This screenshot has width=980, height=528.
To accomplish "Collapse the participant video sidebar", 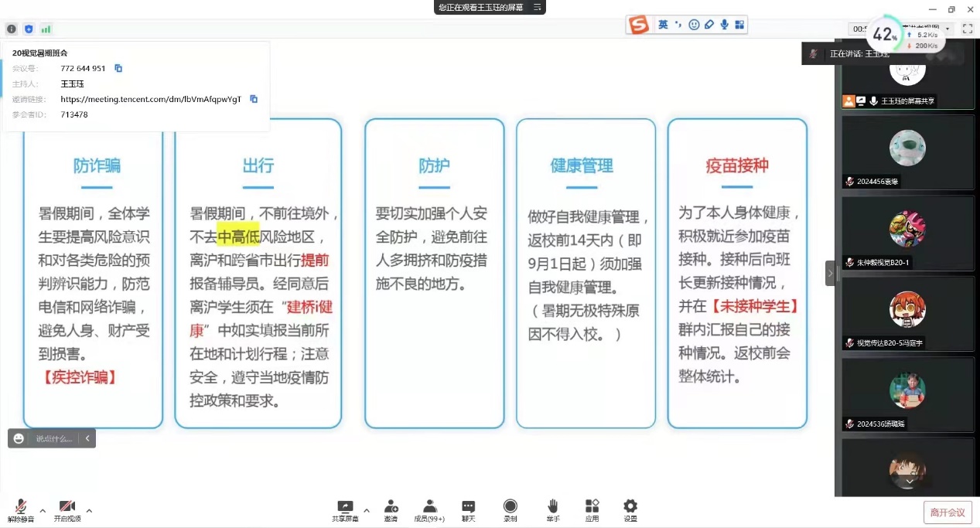I will (x=830, y=273).
